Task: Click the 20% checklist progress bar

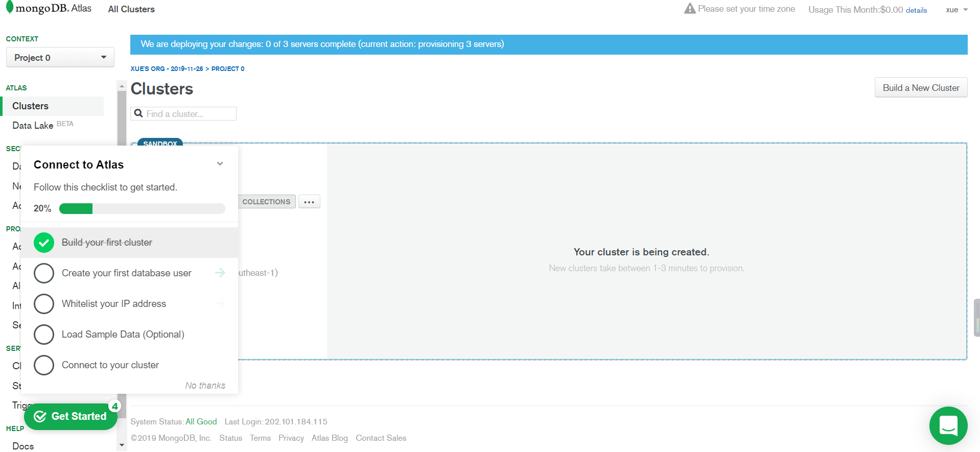Action: coord(142,208)
